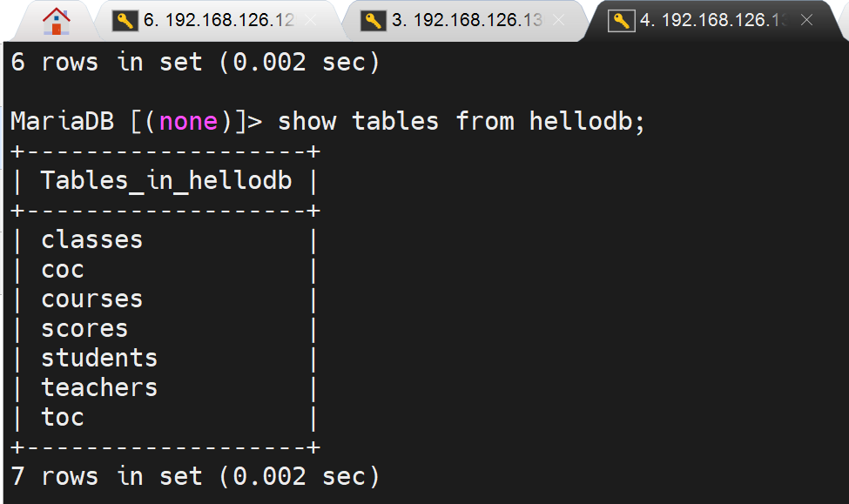The width and height of the screenshot is (849, 504).
Task: Click the 'courses' table name
Action: click(x=91, y=299)
